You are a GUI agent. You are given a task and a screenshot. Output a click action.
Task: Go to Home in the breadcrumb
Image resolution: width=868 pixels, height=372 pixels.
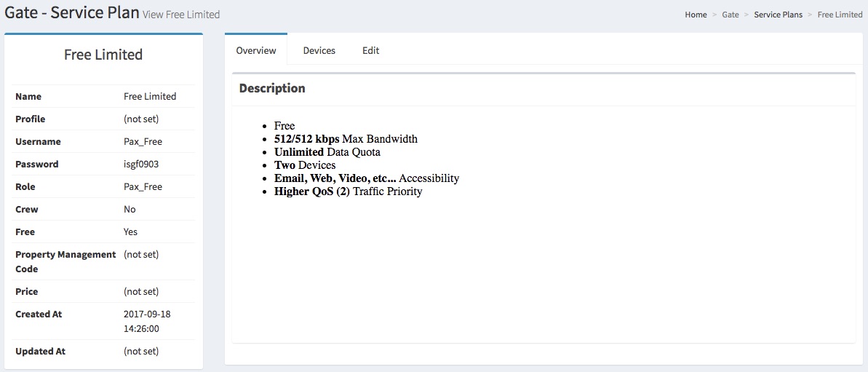(x=696, y=15)
